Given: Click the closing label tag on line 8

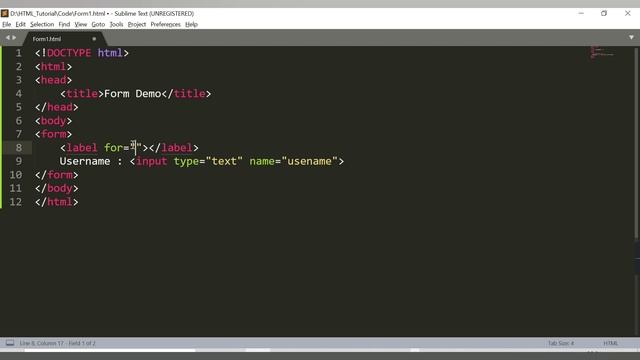Looking at the screenshot, I should [173, 148].
